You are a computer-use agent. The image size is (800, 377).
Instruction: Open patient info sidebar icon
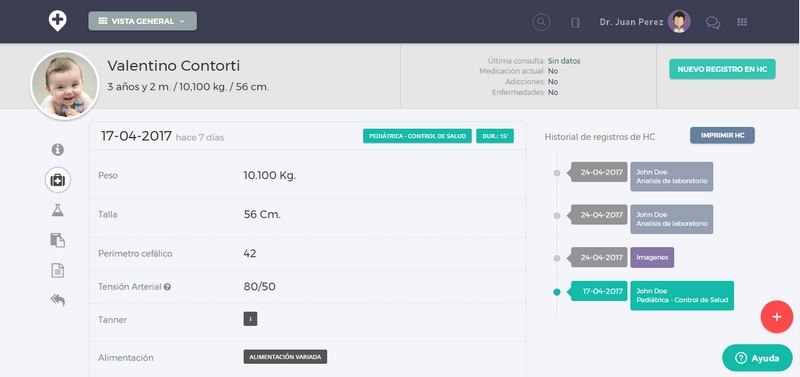(58, 149)
